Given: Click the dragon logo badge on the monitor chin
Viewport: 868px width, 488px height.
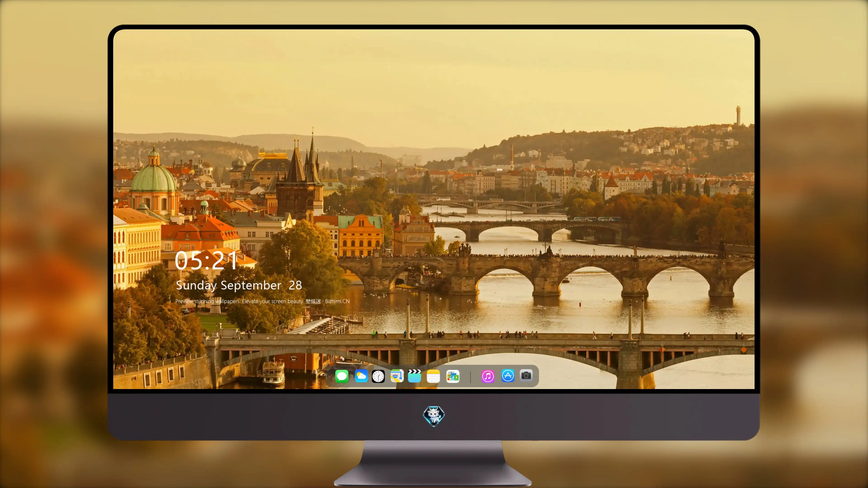Looking at the screenshot, I should click(434, 416).
